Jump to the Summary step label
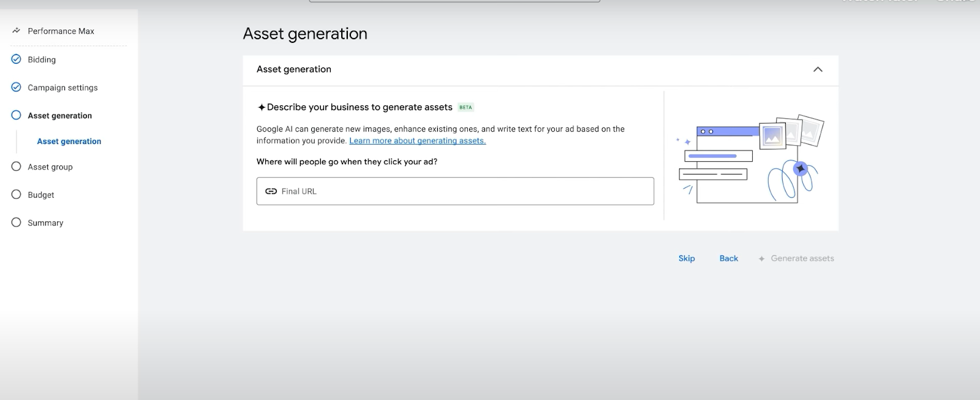This screenshot has height=400, width=980. pyautogui.click(x=45, y=223)
